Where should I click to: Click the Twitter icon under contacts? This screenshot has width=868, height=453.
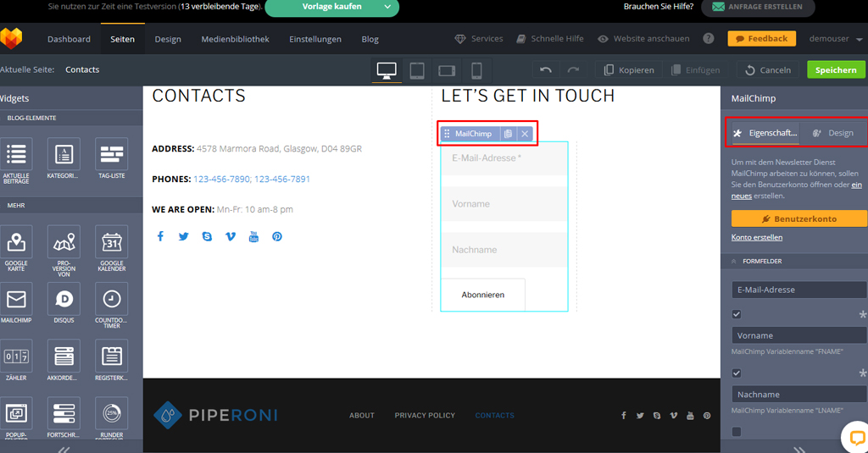click(x=183, y=236)
